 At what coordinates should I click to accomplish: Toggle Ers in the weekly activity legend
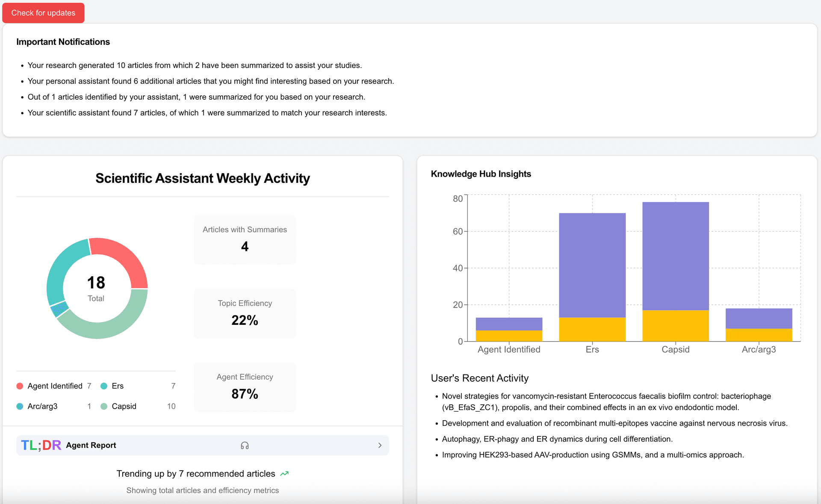tap(117, 386)
